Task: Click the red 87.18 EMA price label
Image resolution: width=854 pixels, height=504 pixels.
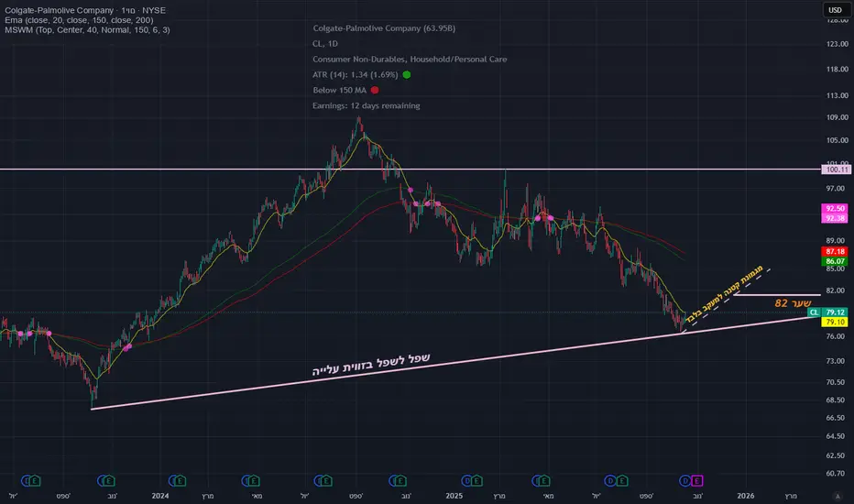Action: 835,252
